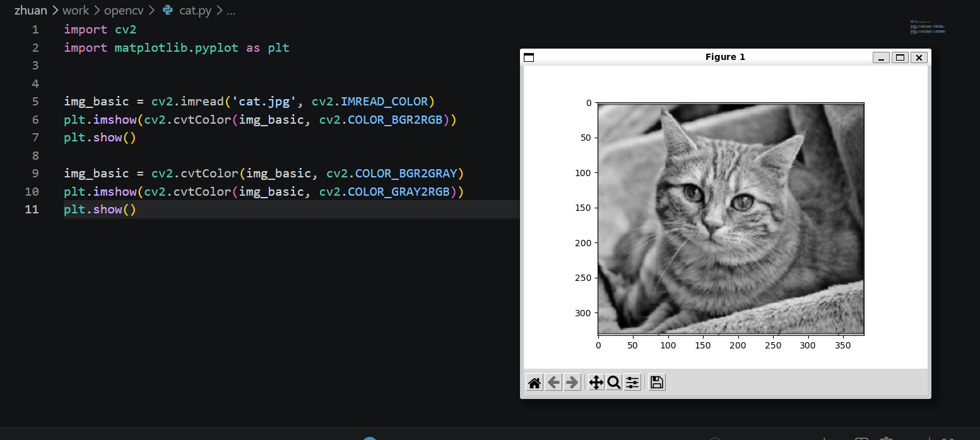Click x-axis tick label 200 in figure
This screenshot has height=440, width=980.
coord(738,345)
